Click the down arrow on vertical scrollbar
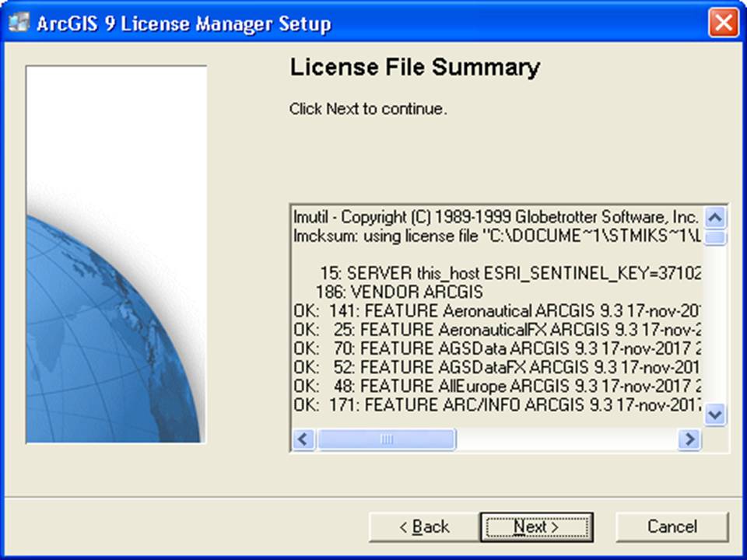 (x=714, y=415)
